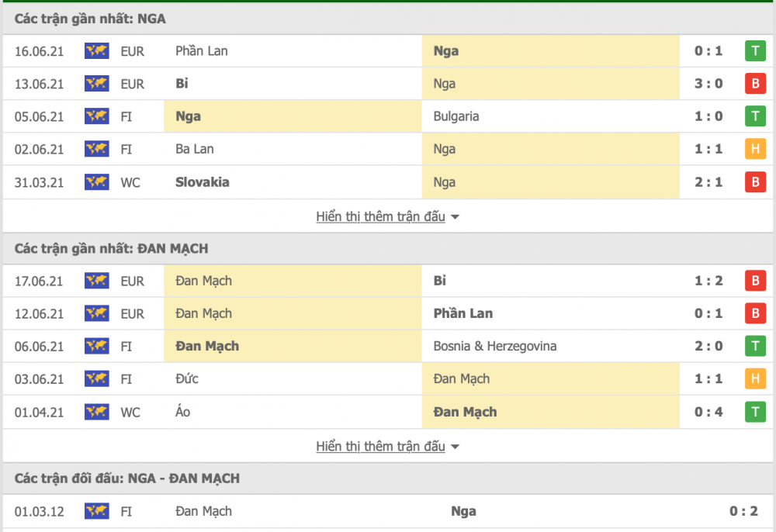The height and width of the screenshot is (532, 776).
Task: Select the green T badge for Áo vs Đan Mạch
Action: [x=755, y=412]
